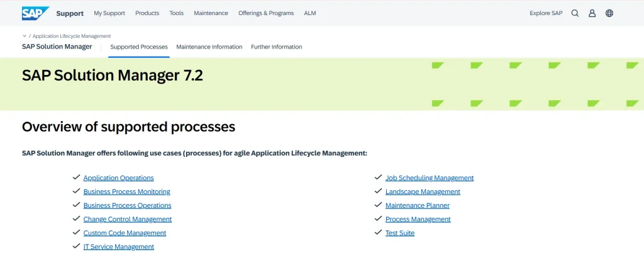This screenshot has width=644, height=269.
Task: Click the sentence about agile Application Lifecycle Management
Action: coord(194,154)
